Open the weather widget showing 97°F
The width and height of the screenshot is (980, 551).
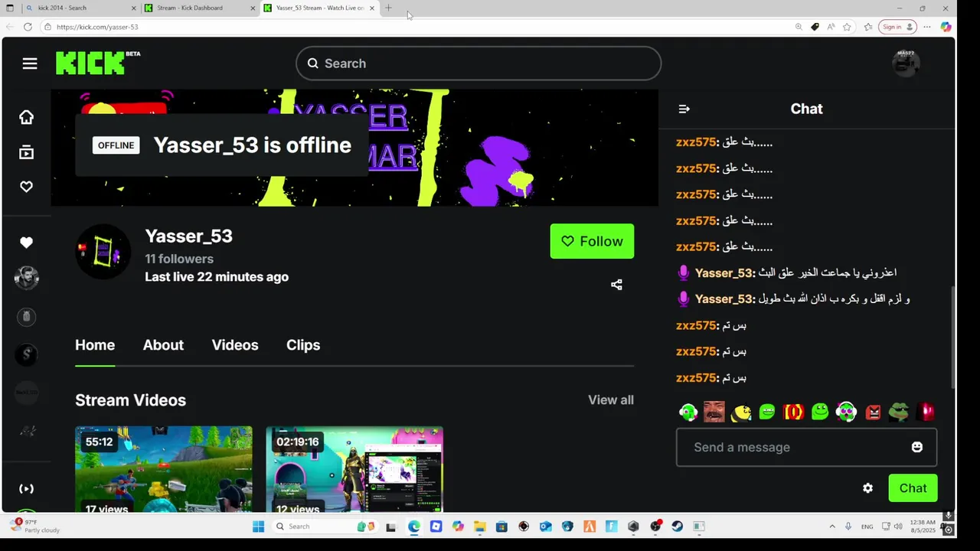pos(36,526)
